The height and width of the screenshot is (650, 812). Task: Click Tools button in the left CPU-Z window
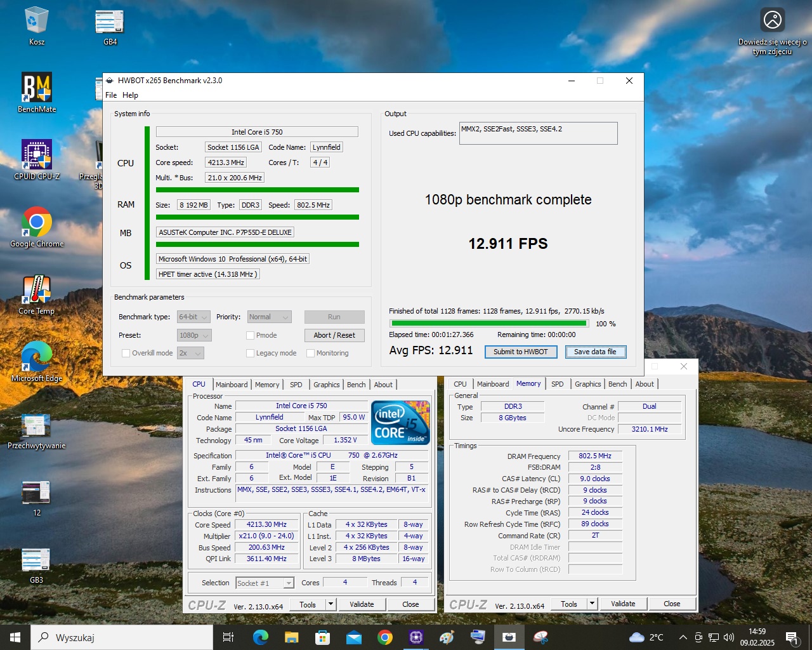308,604
